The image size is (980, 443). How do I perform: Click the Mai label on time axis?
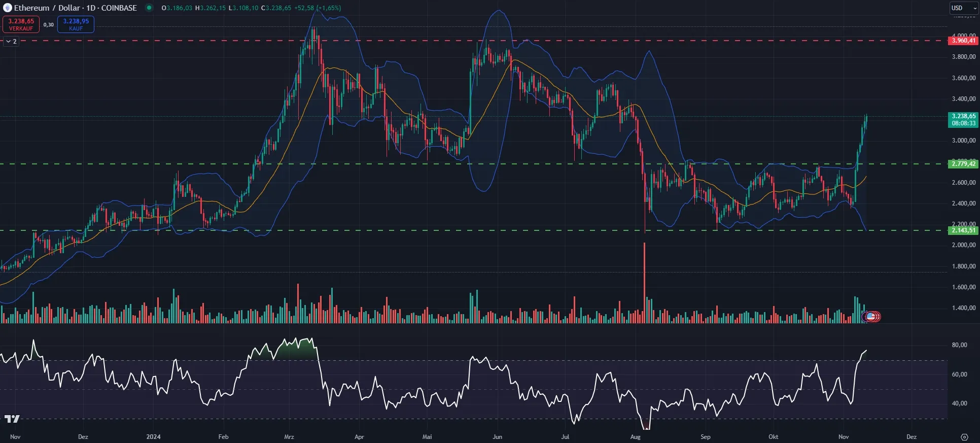coord(427,437)
